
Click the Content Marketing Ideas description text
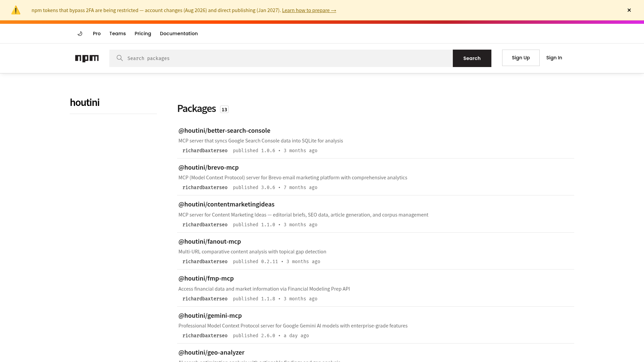[303, 215]
